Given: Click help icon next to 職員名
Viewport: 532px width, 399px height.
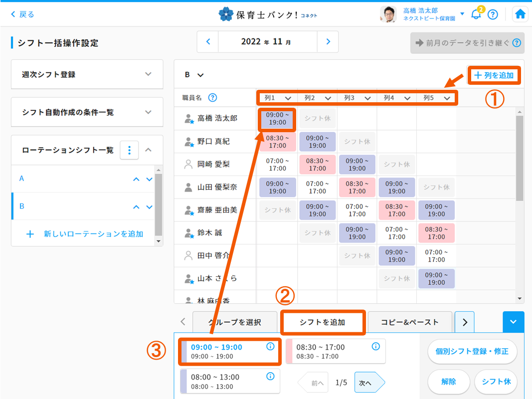Looking at the screenshot, I should [x=212, y=98].
